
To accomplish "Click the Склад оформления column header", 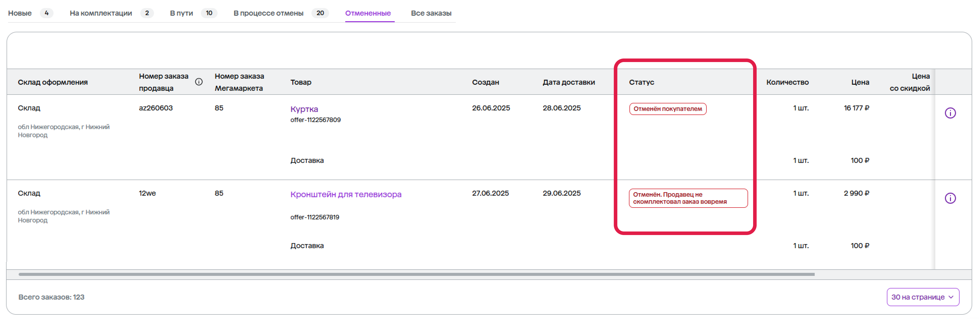I will [x=52, y=82].
